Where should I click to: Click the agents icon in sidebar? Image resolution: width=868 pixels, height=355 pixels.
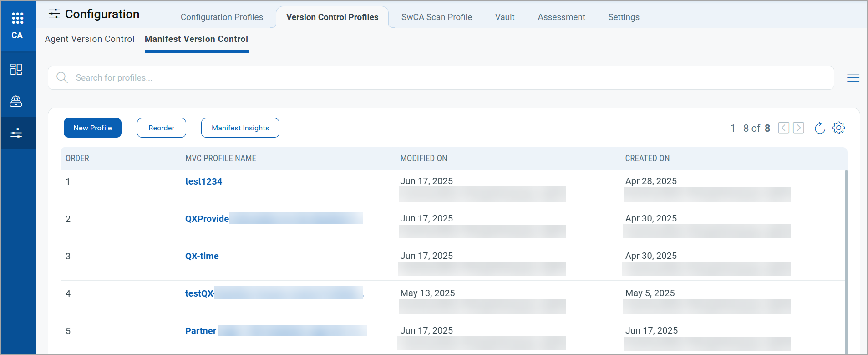[x=16, y=101]
